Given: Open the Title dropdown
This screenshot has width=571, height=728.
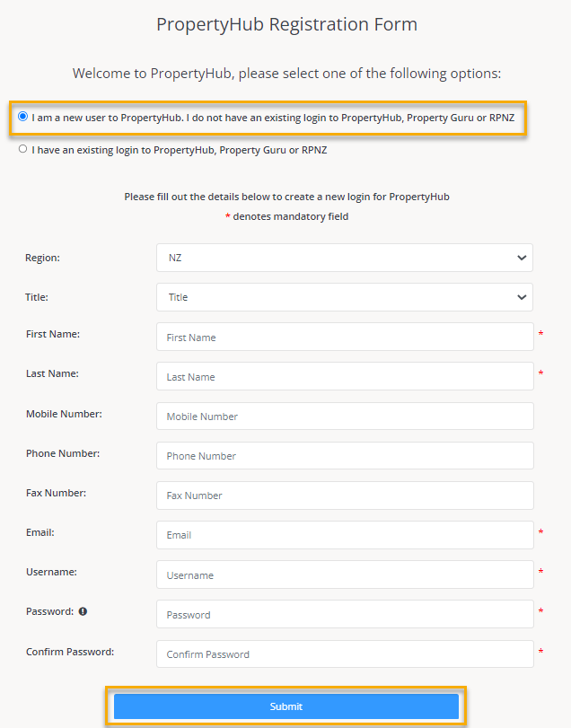Looking at the screenshot, I should [x=345, y=297].
